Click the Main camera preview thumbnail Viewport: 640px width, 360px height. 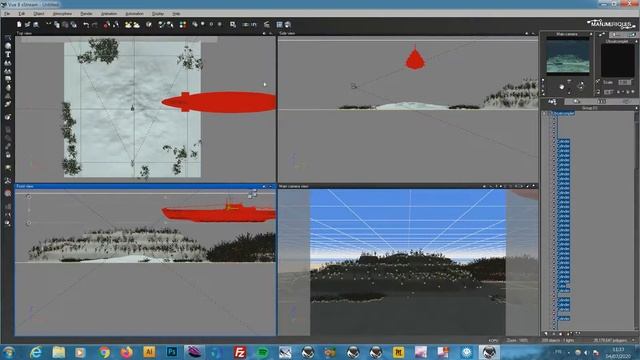pos(568,56)
